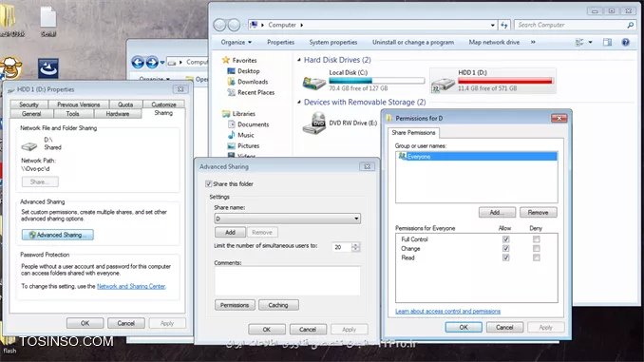Screen dimensions: 644x362
Task: Switch to the Security tab
Action: (28, 105)
